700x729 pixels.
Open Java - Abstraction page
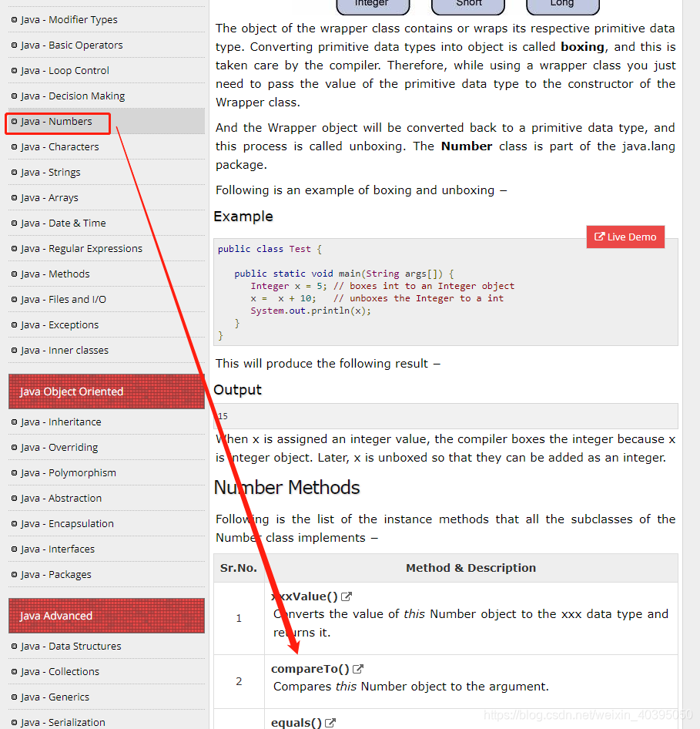pyautogui.click(x=61, y=499)
